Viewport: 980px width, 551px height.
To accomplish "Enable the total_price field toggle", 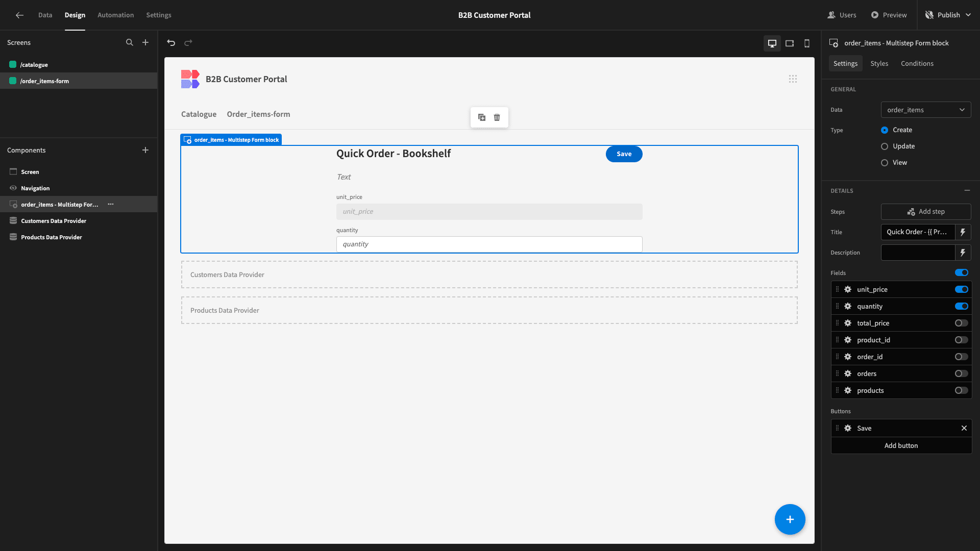I will point(962,323).
